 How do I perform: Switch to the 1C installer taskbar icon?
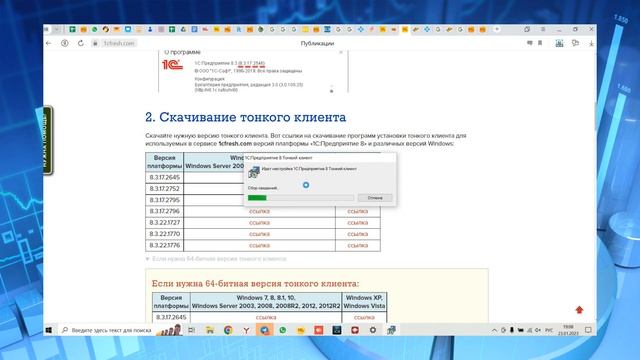click(391, 330)
